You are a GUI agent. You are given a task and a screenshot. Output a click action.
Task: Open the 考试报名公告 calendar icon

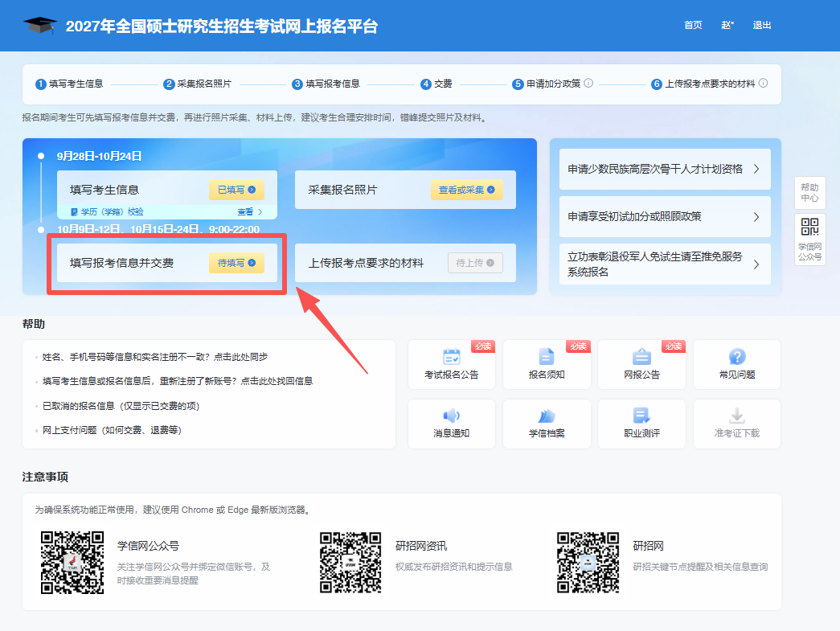452,357
